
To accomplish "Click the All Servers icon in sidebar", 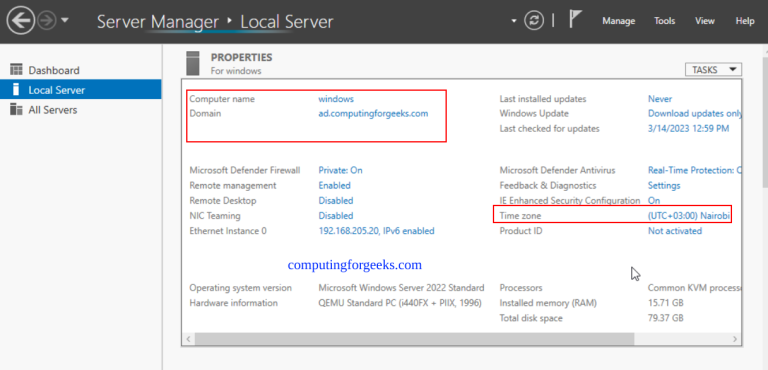I will [x=16, y=109].
